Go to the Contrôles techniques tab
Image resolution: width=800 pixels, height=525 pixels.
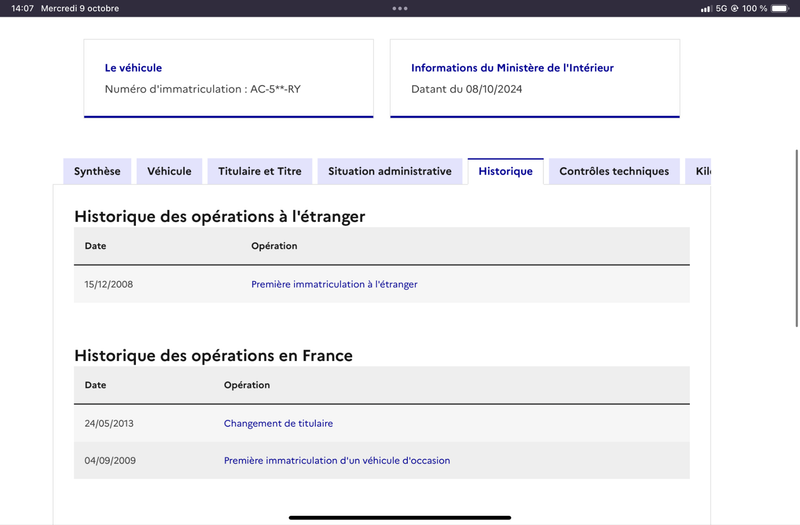tap(614, 171)
